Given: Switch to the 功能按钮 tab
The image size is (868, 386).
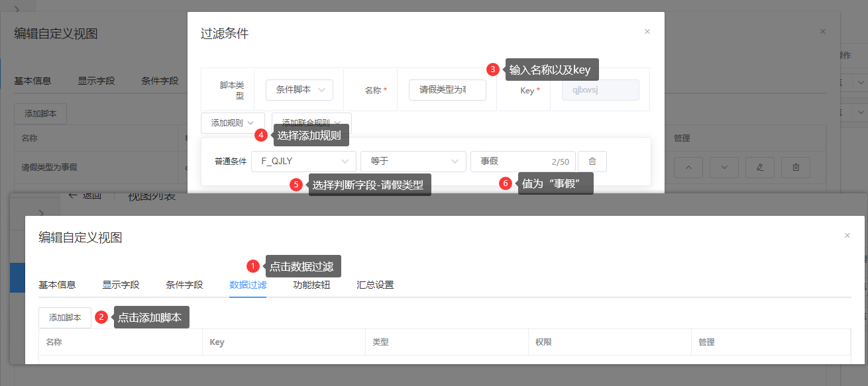Looking at the screenshot, I should 311,285.
